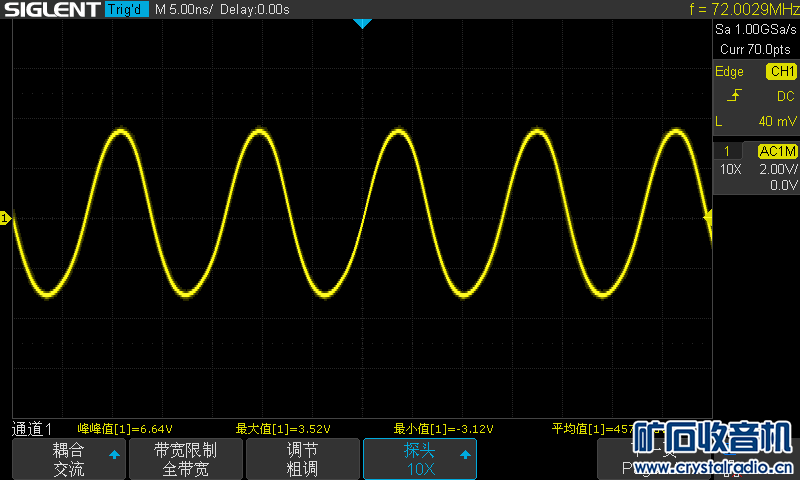Select the bandwidth limit (带宽限制) button
This screenshot has width=800, height=480.
tap(186, 459)
